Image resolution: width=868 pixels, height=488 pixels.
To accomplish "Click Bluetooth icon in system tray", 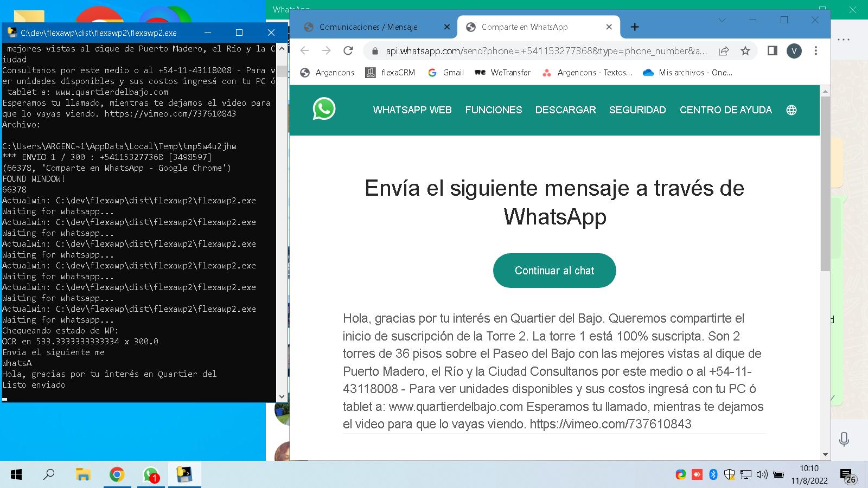I will click(713, 475).
